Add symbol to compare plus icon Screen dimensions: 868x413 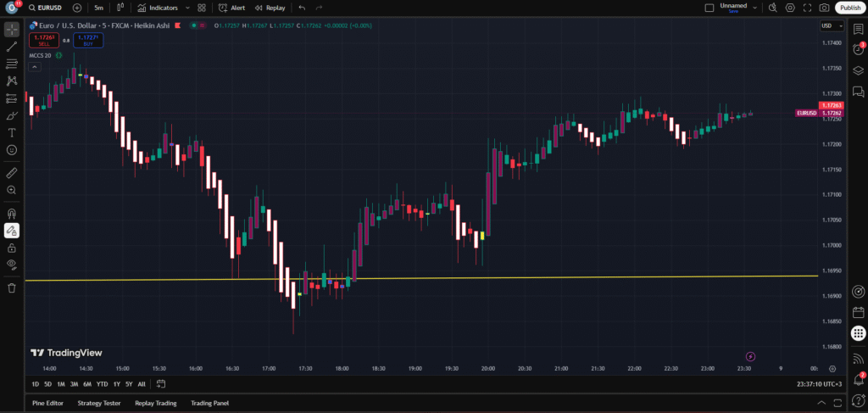[x=76, y=8]
